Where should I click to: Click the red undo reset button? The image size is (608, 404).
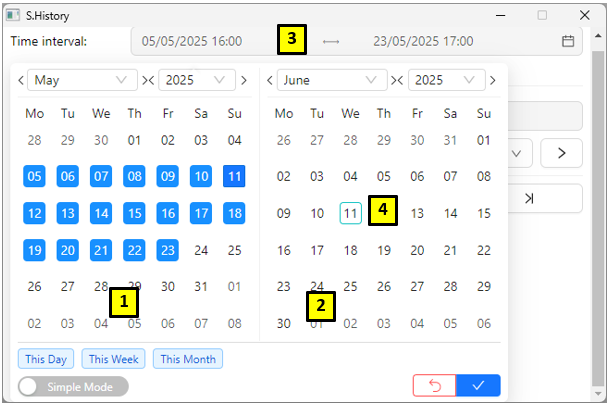tap(434, 386)
